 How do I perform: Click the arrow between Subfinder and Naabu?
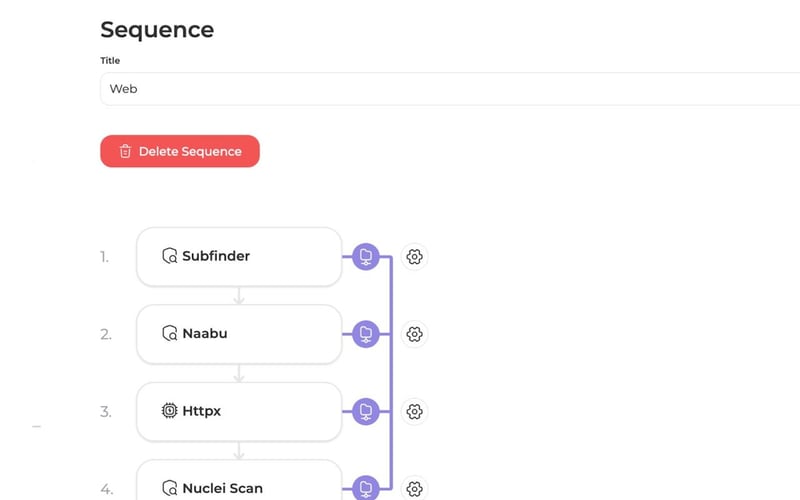coord(239,296)
